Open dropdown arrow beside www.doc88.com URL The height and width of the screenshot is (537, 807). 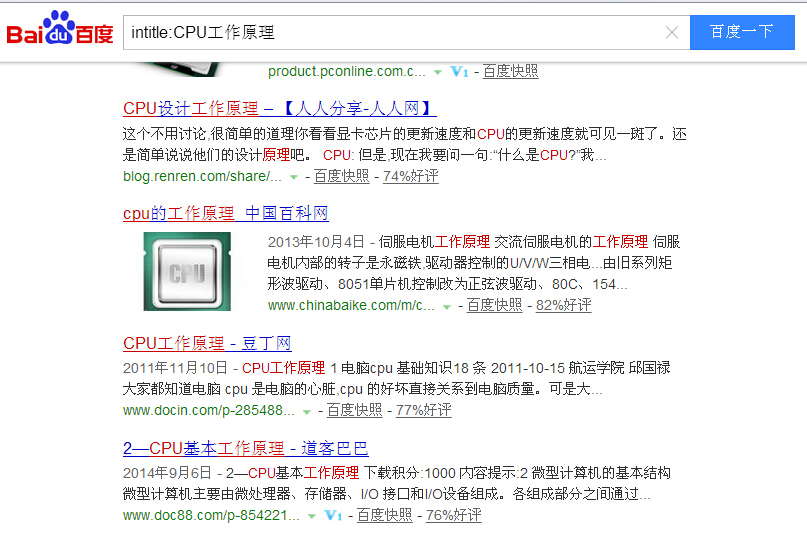pos(312,516)
